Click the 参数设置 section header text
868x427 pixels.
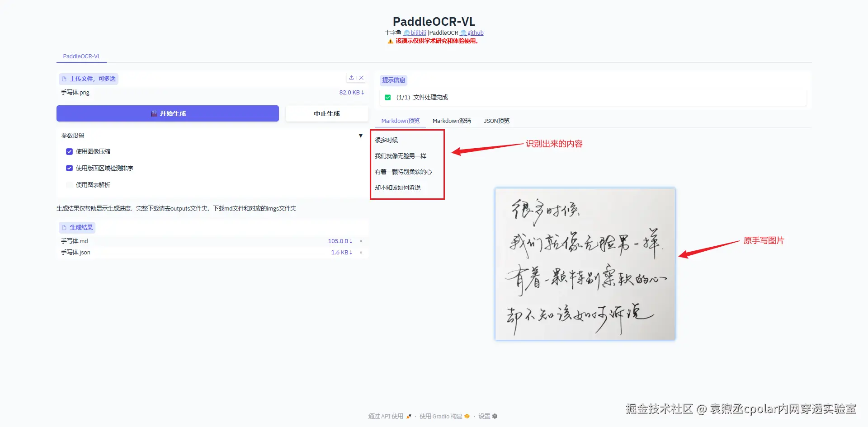click(x=73, y=136)
